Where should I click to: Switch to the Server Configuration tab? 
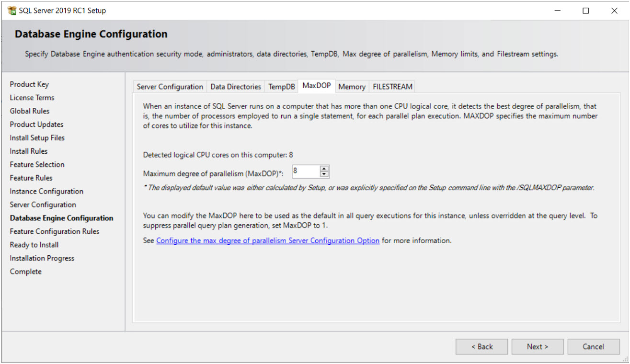tap(170, 87)
